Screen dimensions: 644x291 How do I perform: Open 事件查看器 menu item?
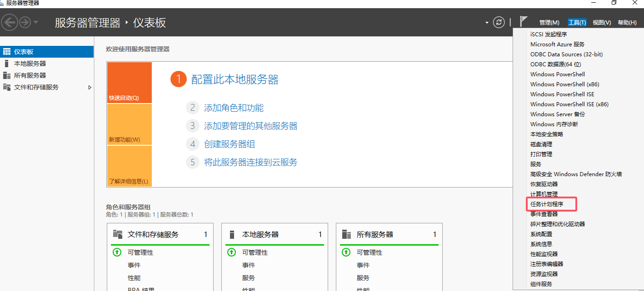click(x=544, y=214)
